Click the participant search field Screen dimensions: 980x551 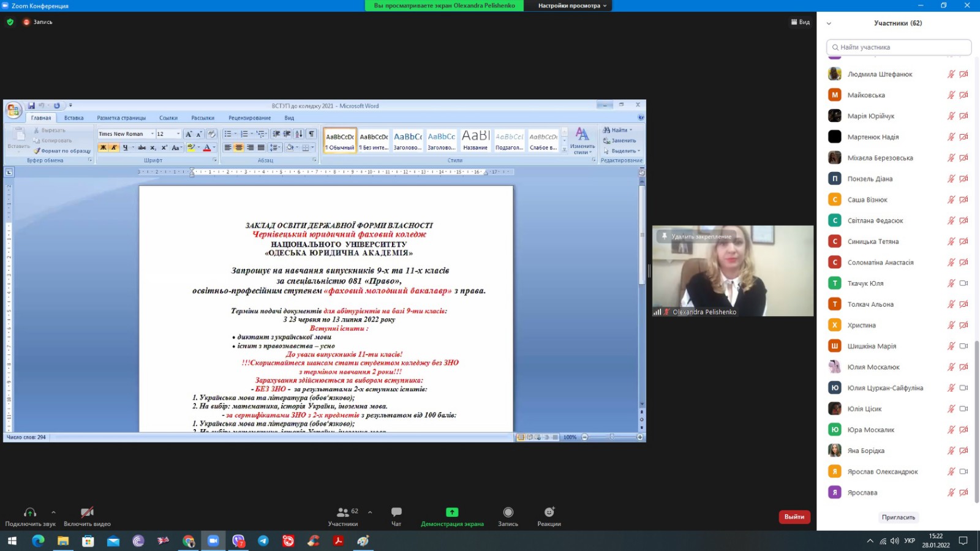coord(899,47)
